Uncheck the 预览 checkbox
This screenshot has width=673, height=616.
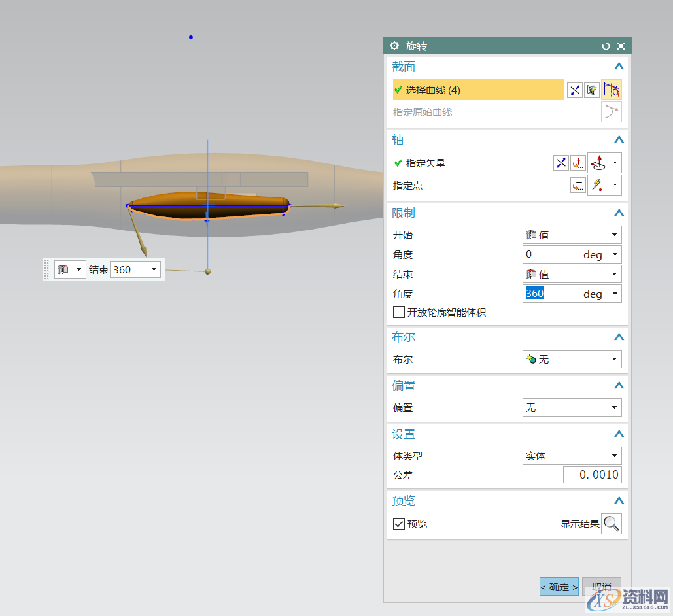399,523
